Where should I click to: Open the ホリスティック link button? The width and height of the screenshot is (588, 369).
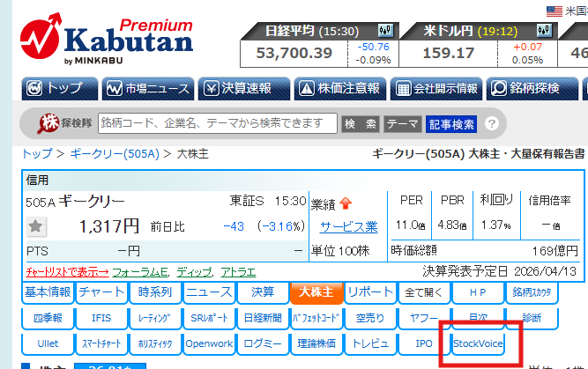tap(155, 343)
